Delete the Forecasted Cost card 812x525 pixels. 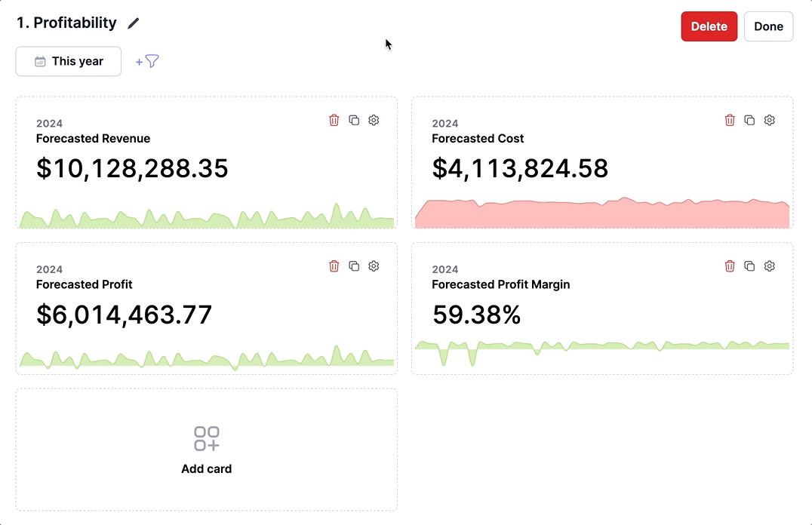pyautogui.click(x=729, y=120)
